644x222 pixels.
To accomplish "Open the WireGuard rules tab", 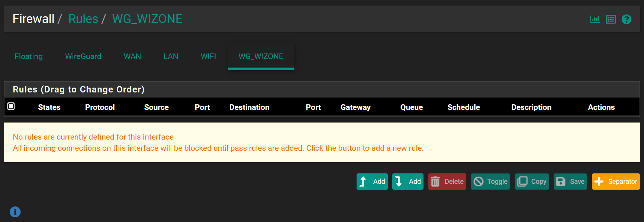I will click(83, 56).
